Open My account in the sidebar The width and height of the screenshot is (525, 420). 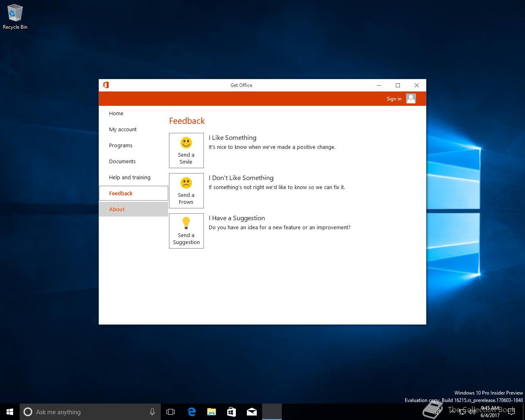(x=133, y=130)
